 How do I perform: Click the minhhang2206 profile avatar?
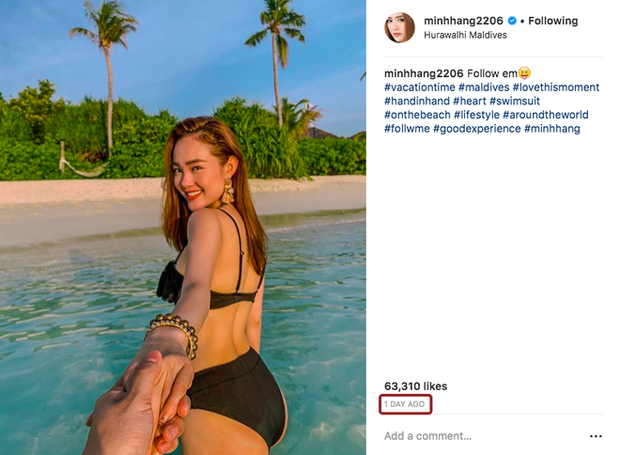(x=399, y=27)
